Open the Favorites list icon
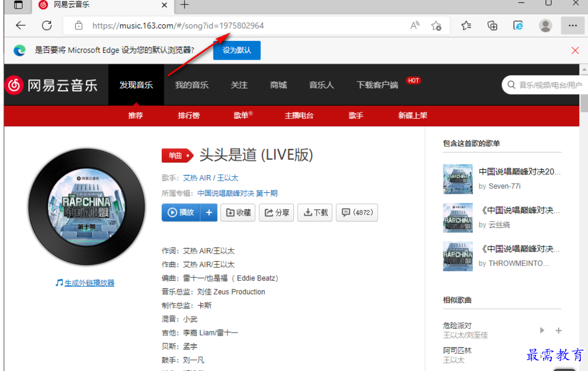Viewport: 588px width, 371px height. (x=466, y=25)
